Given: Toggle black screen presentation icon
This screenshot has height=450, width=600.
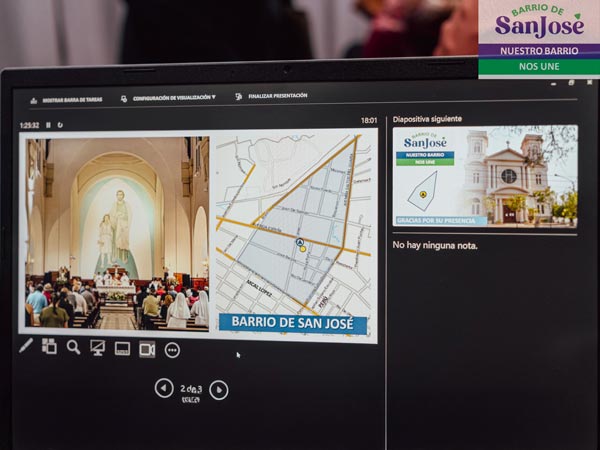Looking at the screenshot, I should [97, 348].
